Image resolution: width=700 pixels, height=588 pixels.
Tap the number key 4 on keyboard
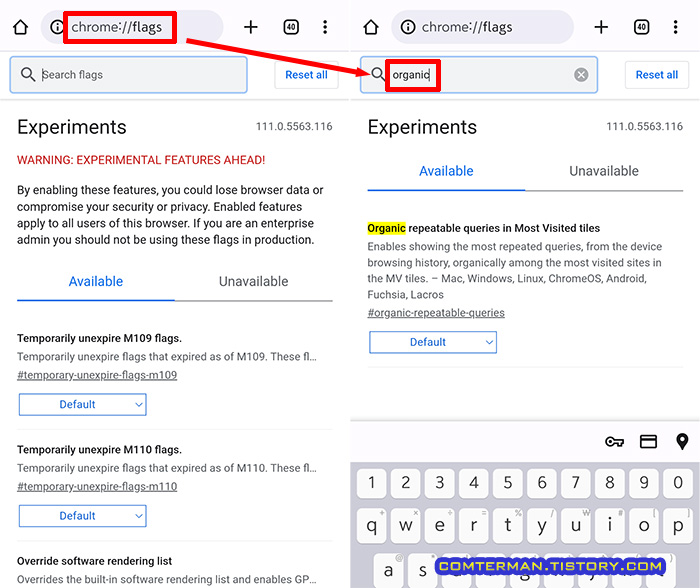click(474, 483)
